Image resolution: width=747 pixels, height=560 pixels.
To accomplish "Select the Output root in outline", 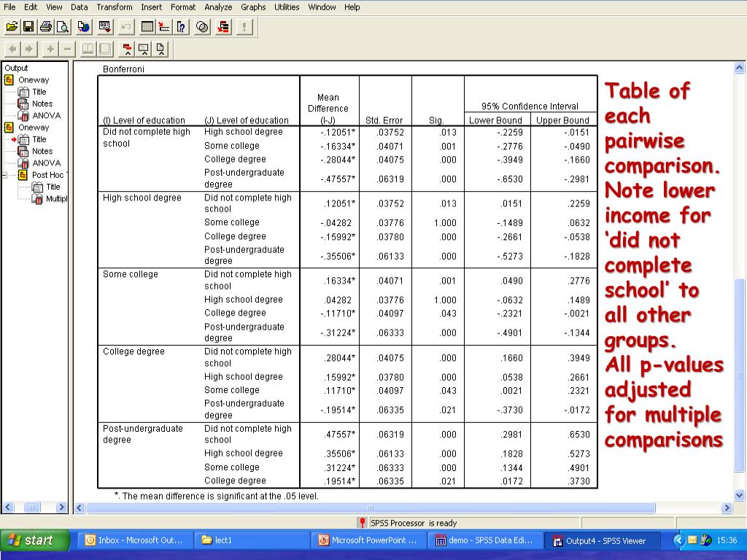I will coord(16,68).
